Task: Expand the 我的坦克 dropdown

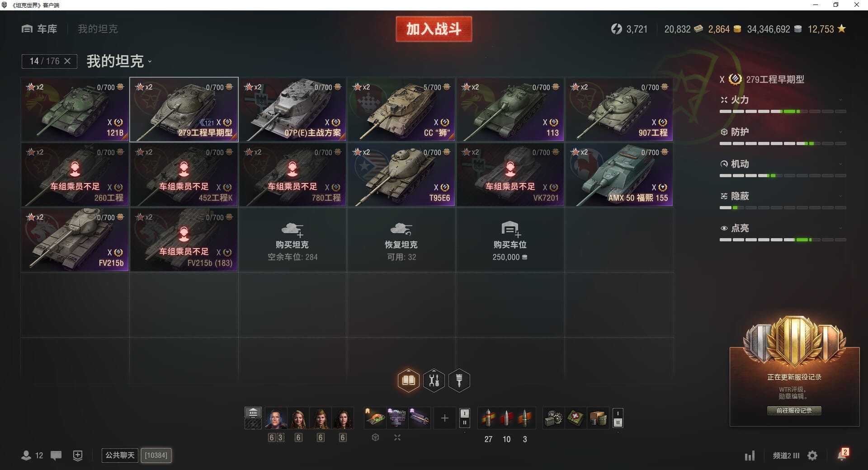Action: click(x=119, y=61)
